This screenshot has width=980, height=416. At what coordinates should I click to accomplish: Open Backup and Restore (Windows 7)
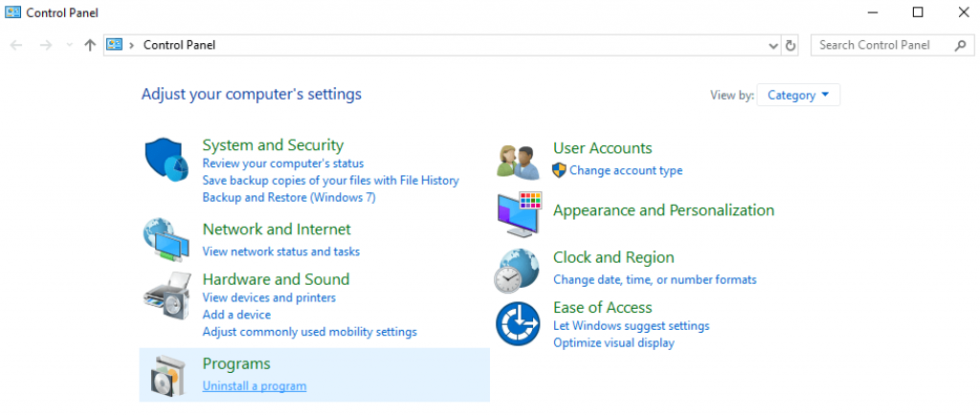point(289,197)
